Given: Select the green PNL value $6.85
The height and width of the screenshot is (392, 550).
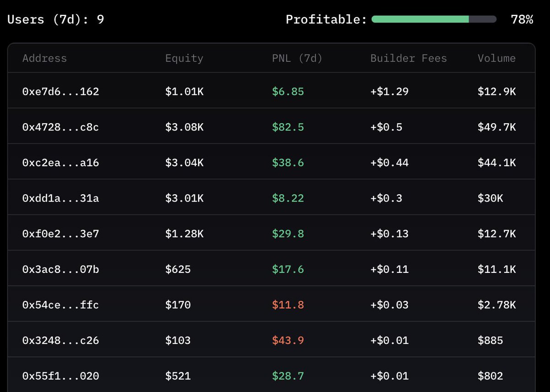Looking at the screenshot, I should 288,92.
